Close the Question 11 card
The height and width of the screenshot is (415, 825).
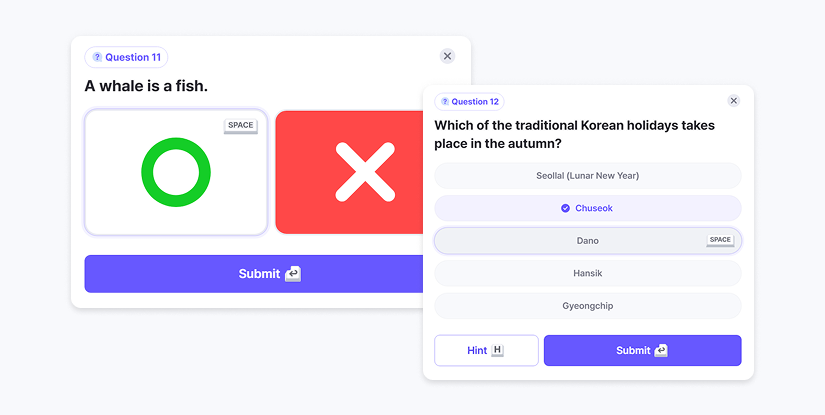pos(447,56)
